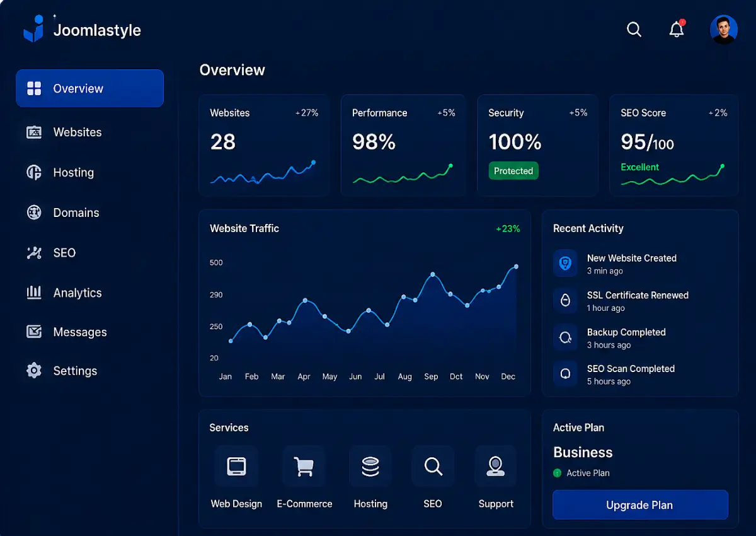
Task: Open the SEO sidebar label
Action: pyautogui.click(x=64, y=253)
